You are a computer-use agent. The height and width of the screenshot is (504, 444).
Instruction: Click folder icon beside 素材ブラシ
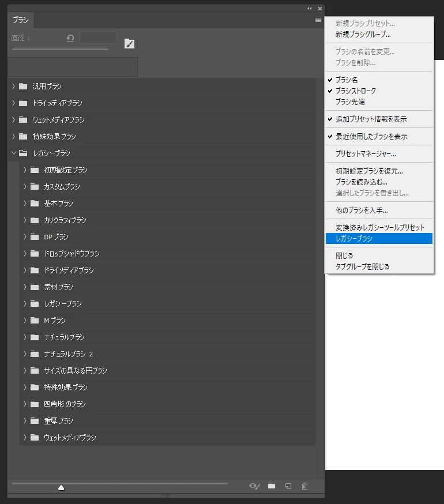click(35, 287)
